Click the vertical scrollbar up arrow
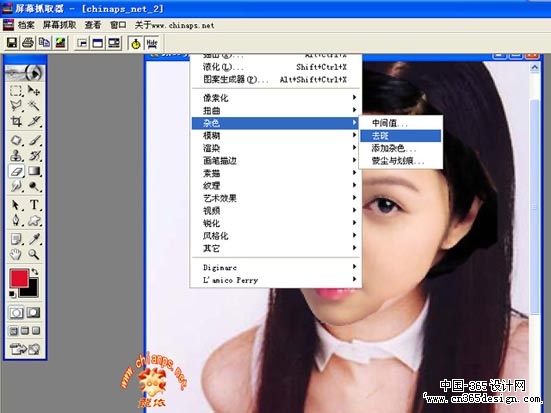The image size is (551, 413). point(534,67)
